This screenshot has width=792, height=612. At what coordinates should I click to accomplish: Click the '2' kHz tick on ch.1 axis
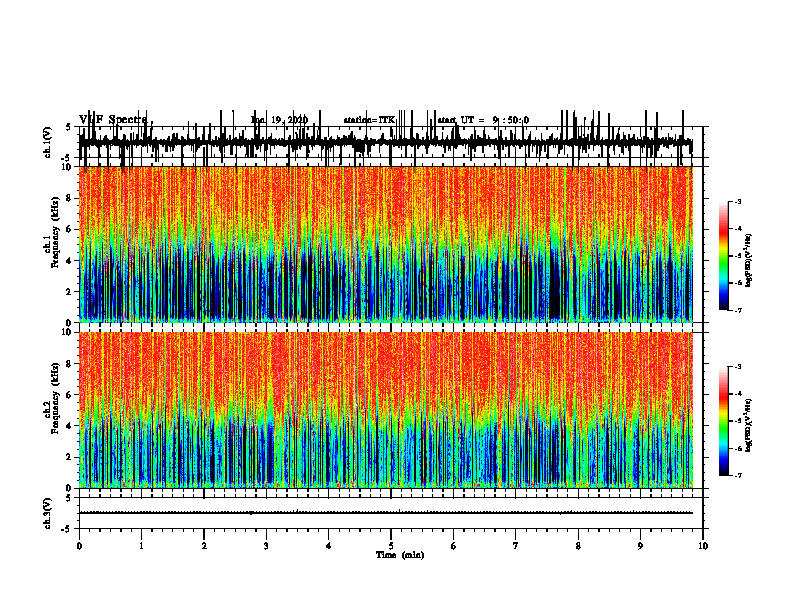pos(70,291)
